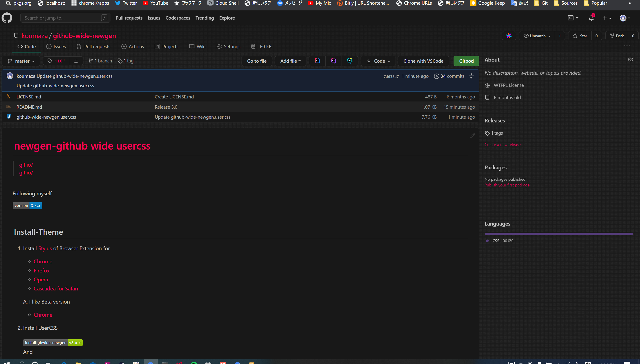Click the CSS languages bar
The image size is (640, 364).
[x=558, y=234]
